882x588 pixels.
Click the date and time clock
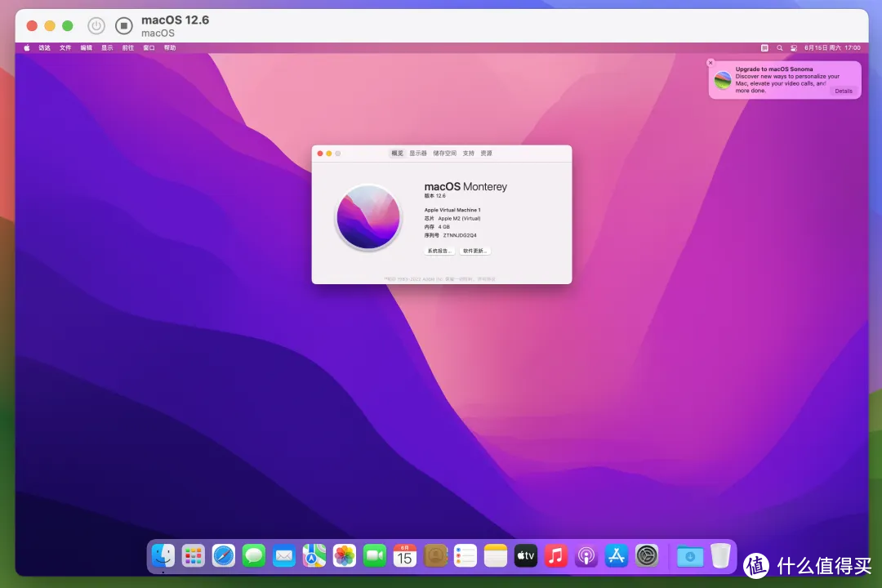pos(832,48)
